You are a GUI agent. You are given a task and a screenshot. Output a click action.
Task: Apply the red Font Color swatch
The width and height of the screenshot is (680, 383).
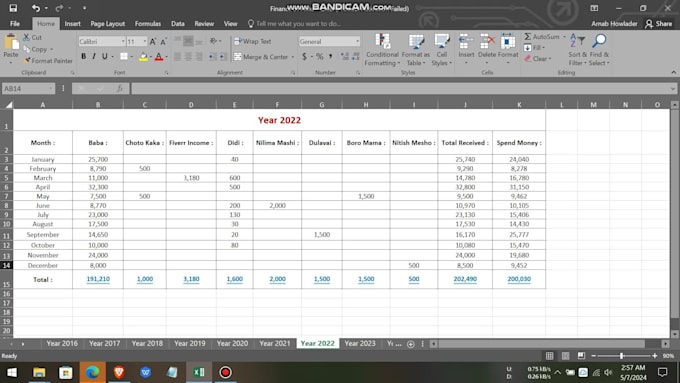tap(159, 56)
